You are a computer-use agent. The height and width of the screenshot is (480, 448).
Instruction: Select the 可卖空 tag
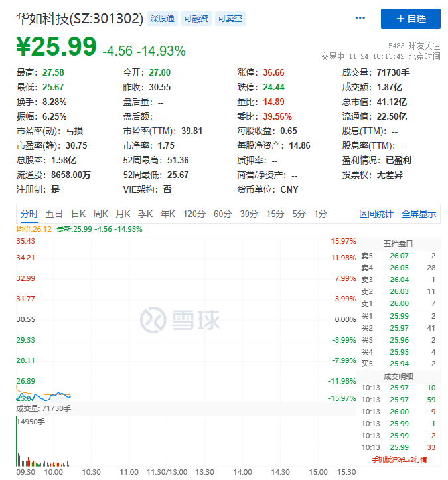[230, 19]
